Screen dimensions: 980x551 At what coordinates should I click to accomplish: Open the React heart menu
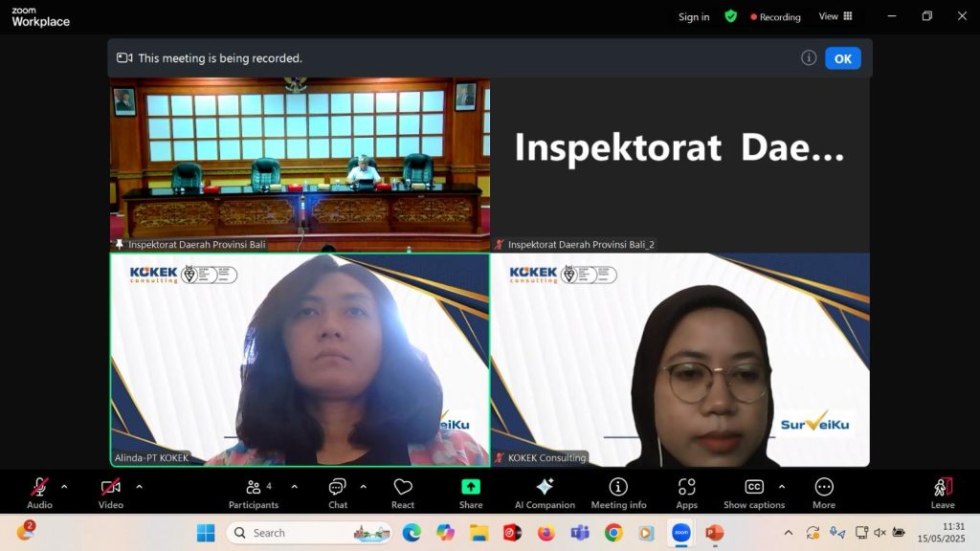pyautogui.click(x=403, y=493)
